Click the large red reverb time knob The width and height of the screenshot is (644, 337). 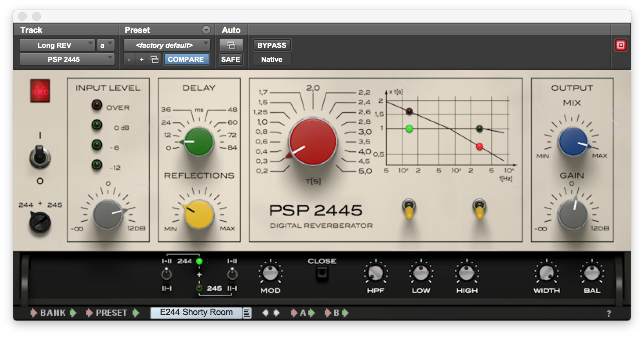(313, 141)
